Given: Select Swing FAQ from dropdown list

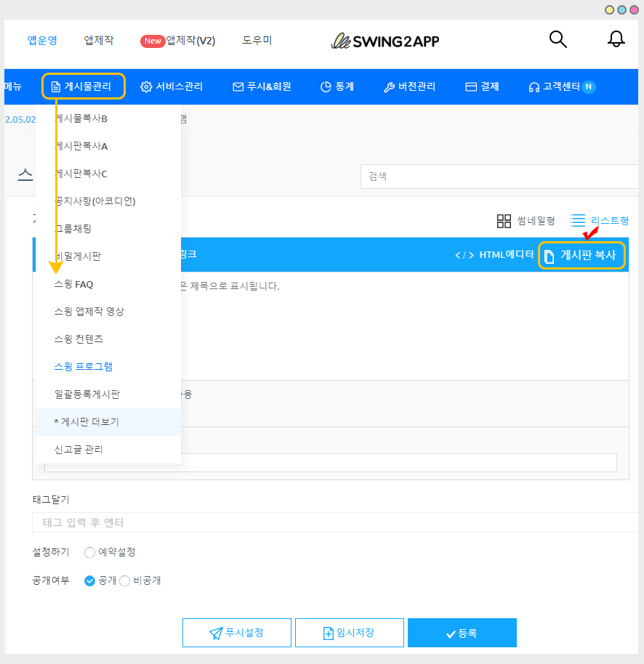Looking at the screenshot, I should pos(73,284).
